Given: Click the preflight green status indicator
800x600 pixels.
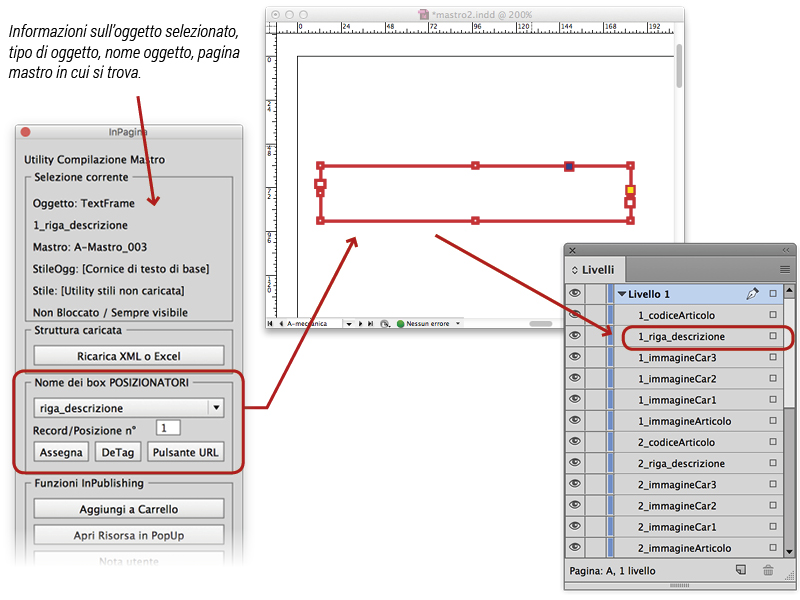Looking at the screenshot, I should pos(400,324).
